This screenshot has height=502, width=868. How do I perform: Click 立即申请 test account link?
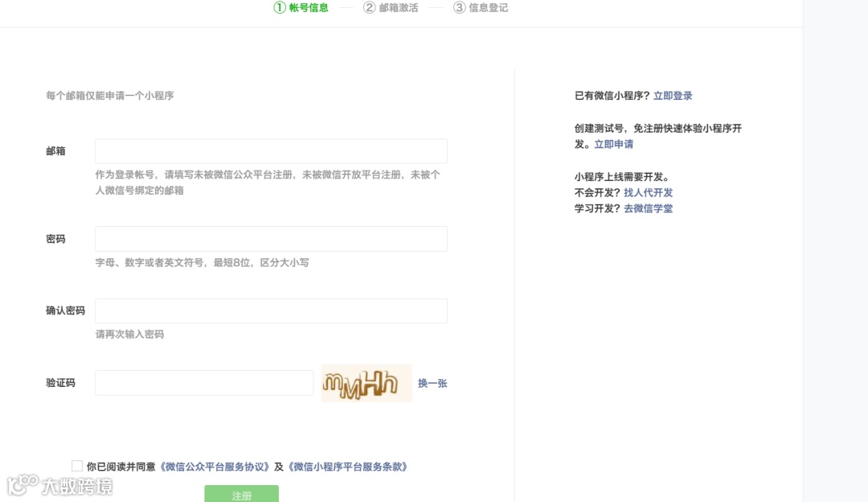[x=613, y=144]
